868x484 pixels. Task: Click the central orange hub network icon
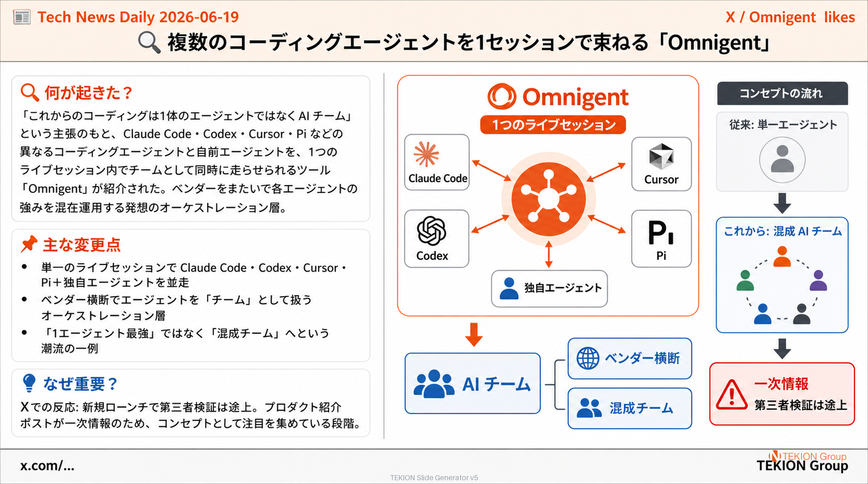pos(548,199)
